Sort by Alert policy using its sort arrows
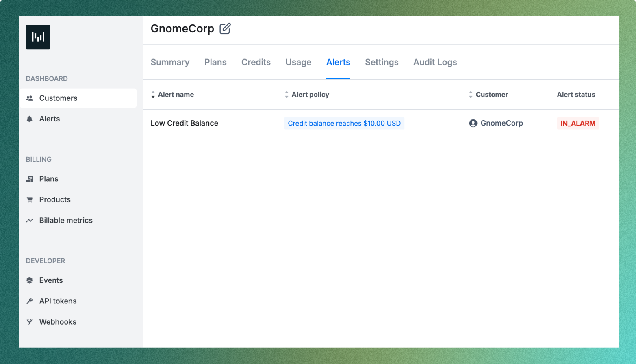Screen dimensions: 636x364 [x=287, y=95]
